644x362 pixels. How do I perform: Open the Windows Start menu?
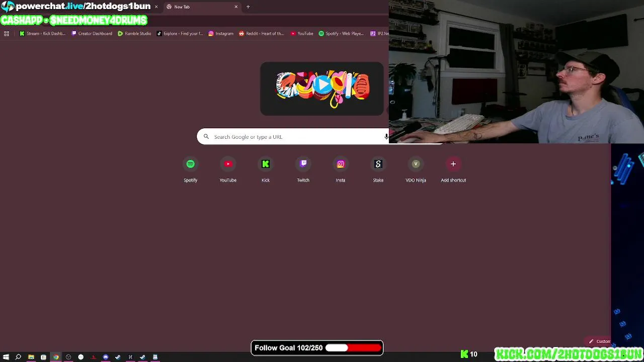[x=6, y=357]
